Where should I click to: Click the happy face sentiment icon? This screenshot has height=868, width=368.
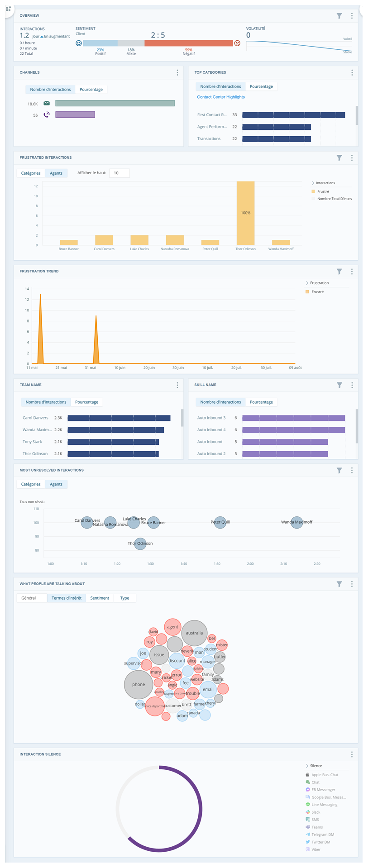pos(79,43)
